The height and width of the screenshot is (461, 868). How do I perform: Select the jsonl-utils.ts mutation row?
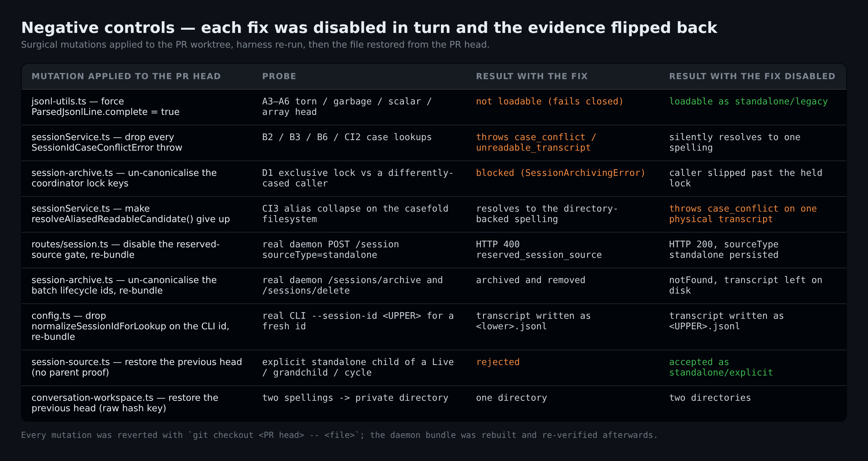pyautogui.click(x=434, y=107)
